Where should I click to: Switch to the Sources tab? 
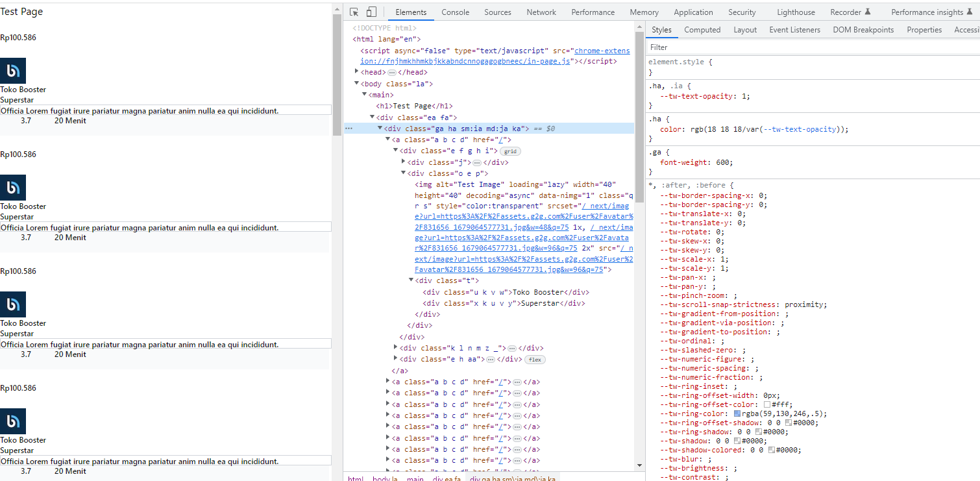(x=498, y=12)
